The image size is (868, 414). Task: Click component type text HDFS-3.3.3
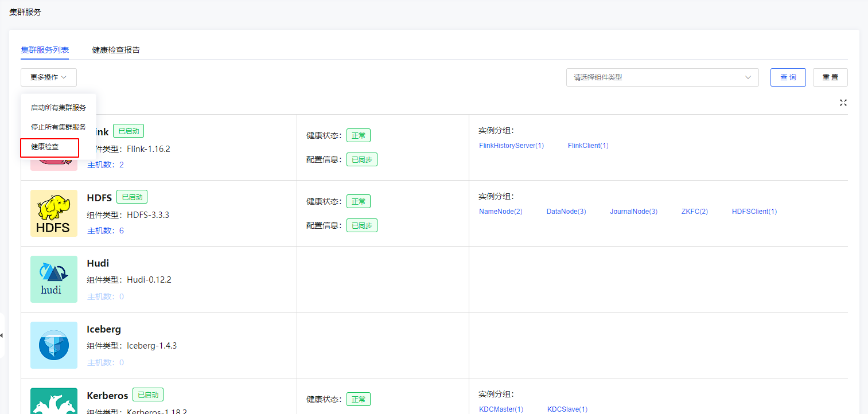pos(148,215)
